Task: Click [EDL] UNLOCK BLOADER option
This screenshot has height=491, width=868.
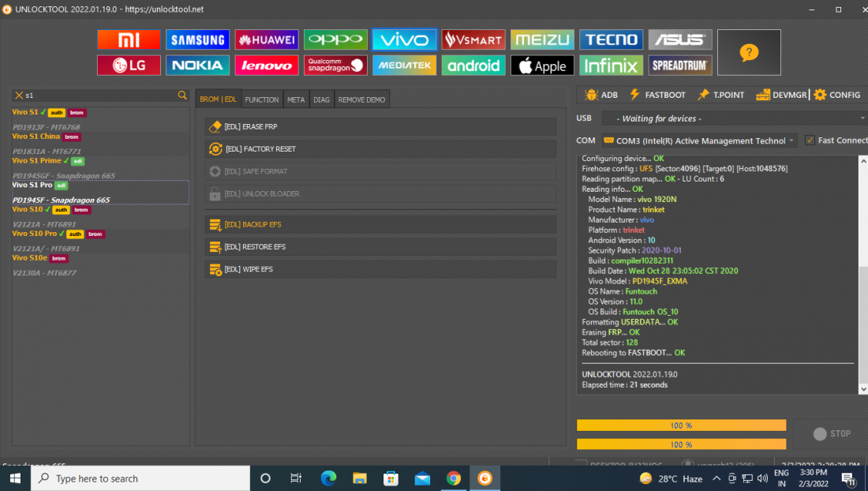Action: 381,193
